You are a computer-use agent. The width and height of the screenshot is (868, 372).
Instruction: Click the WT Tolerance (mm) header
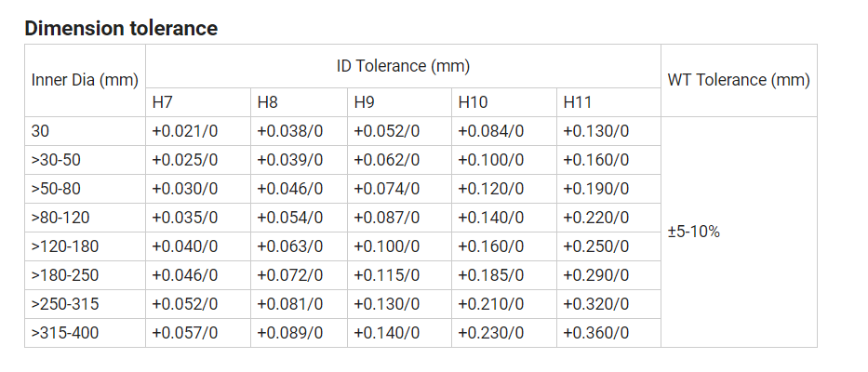[739, 80]
